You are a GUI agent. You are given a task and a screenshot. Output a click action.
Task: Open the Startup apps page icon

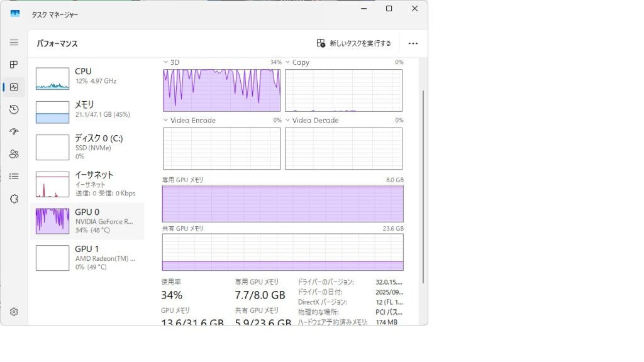[x=14, y=131]
